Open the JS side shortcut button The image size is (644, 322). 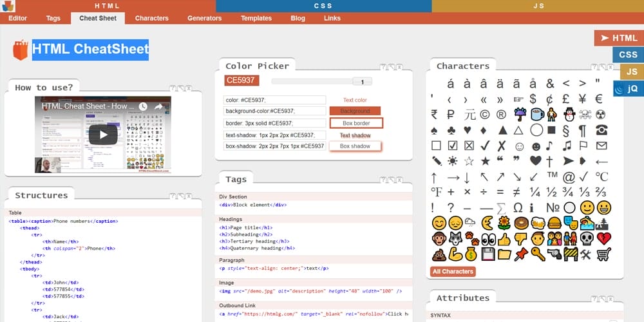pyautogui.click(x=632, y=71)
